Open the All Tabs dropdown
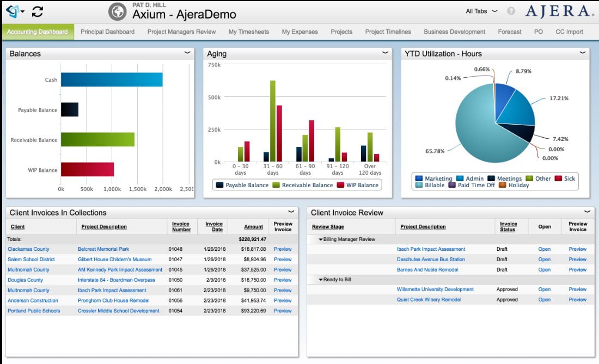Image resolution: width=599 pixels, height=364 pixels. coord(481,11)
